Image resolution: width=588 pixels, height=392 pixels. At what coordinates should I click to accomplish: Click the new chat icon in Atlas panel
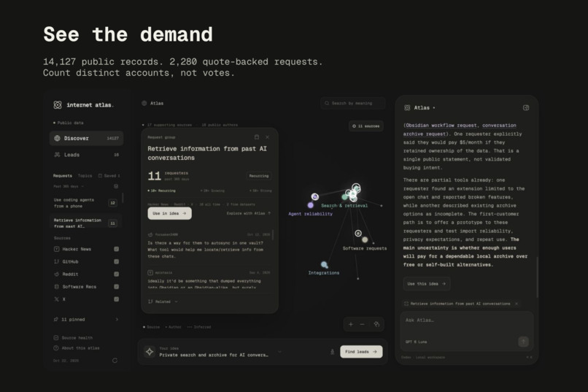coord(526,107)
